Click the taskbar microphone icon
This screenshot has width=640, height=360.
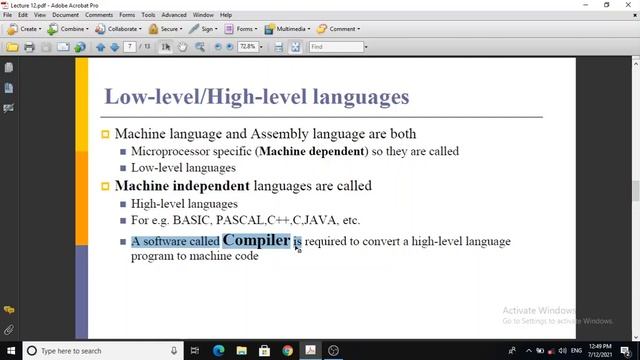[x=174, y=351]
